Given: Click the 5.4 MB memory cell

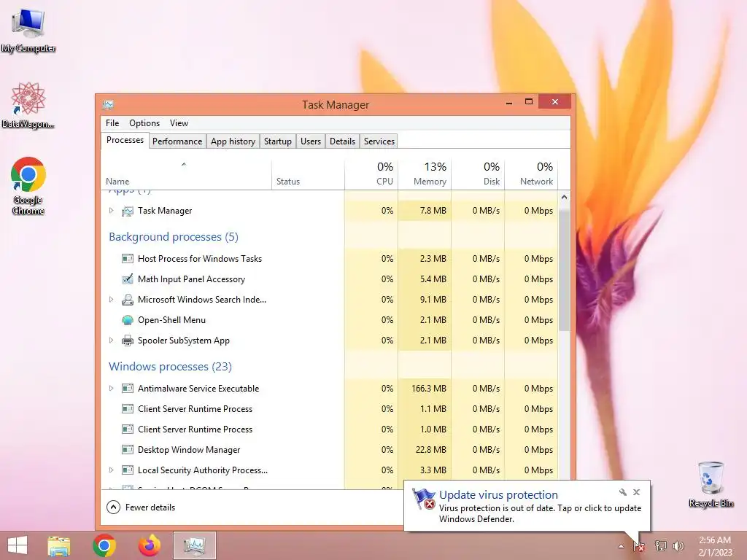Looking at the screenshot, I should pos(425,279).
